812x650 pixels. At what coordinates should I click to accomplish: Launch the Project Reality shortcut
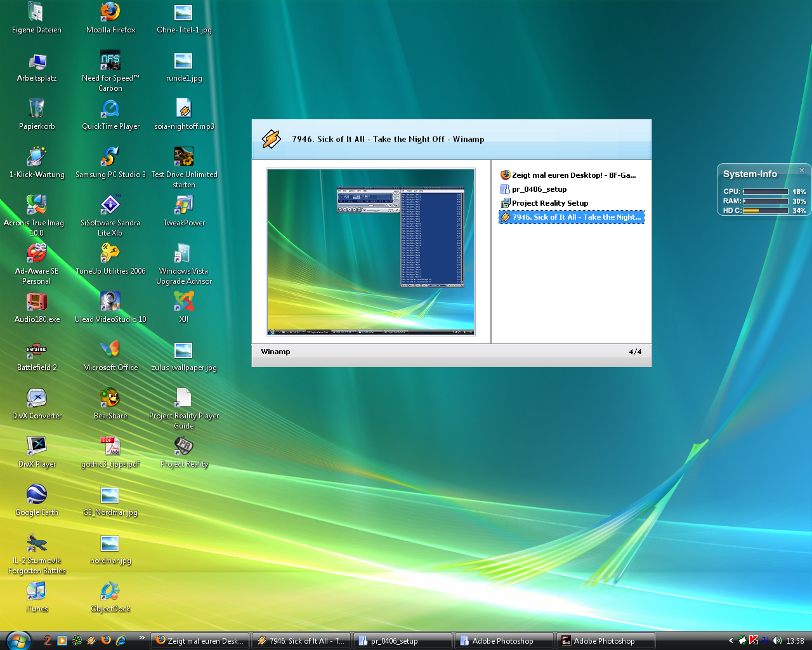(184, 453)
